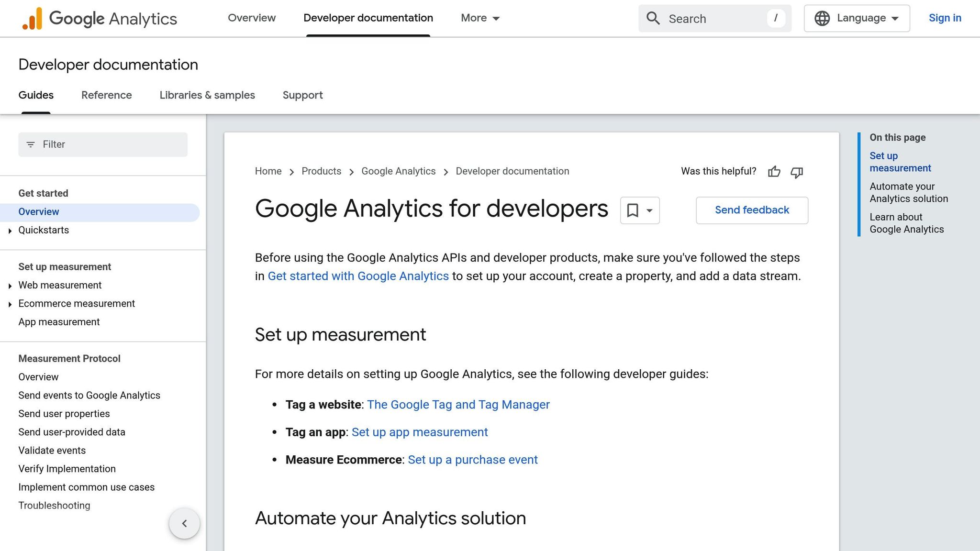This screenshot has width=980, height=551.
Task: Collapse the navigation sidebar with the chevron button
Action: (x=184, y=523)
